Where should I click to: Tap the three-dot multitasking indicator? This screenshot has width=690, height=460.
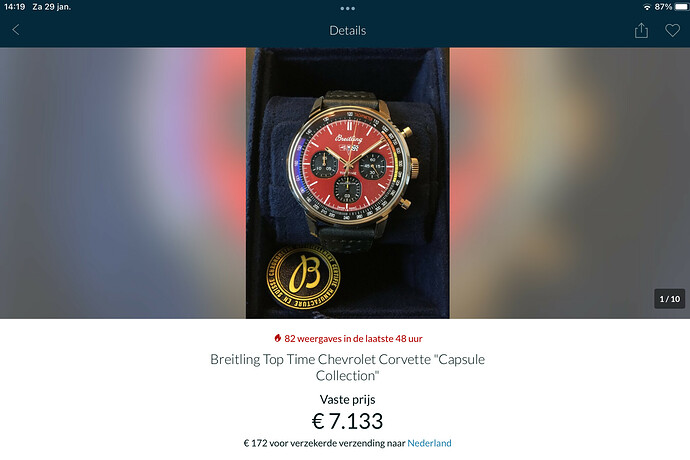(x=347, y=8)
